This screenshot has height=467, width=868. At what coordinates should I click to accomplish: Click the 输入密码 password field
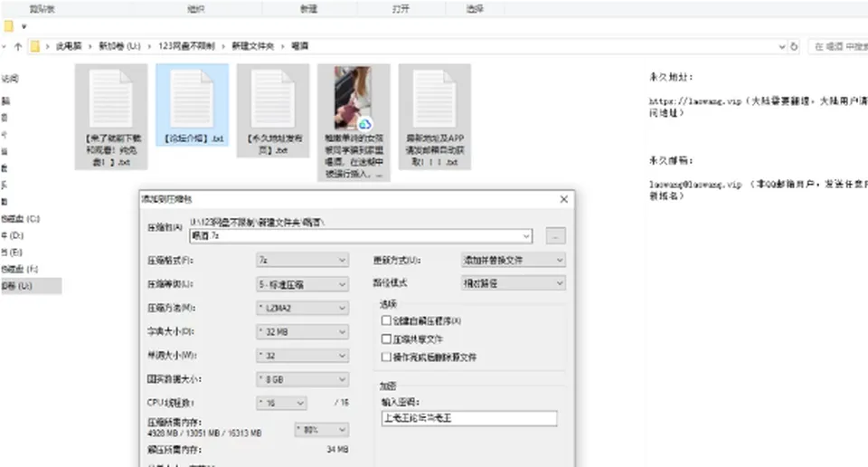(469, 418)
